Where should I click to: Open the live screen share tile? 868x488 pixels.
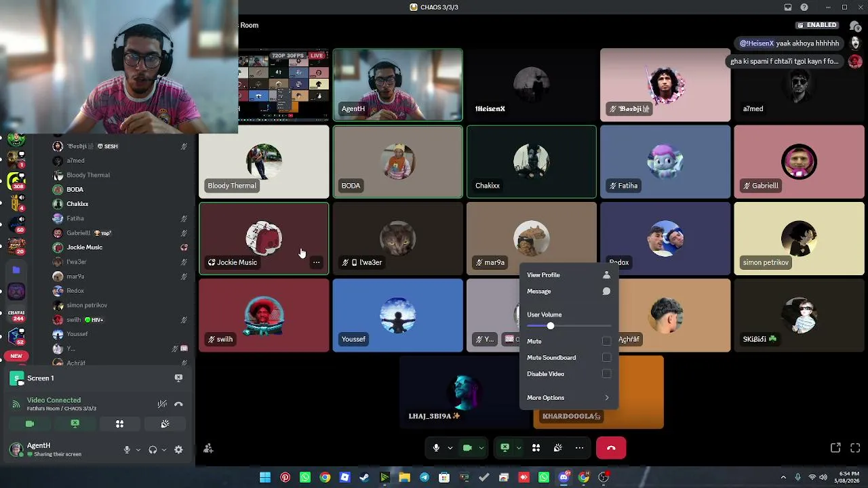click(x=284, y=85)
